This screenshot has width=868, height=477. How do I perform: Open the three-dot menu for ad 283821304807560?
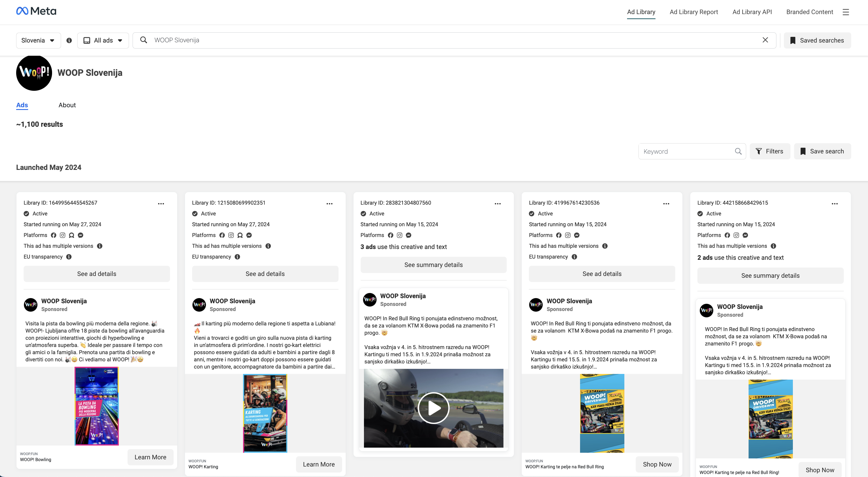pyautogui.click(x=498, y=204)
